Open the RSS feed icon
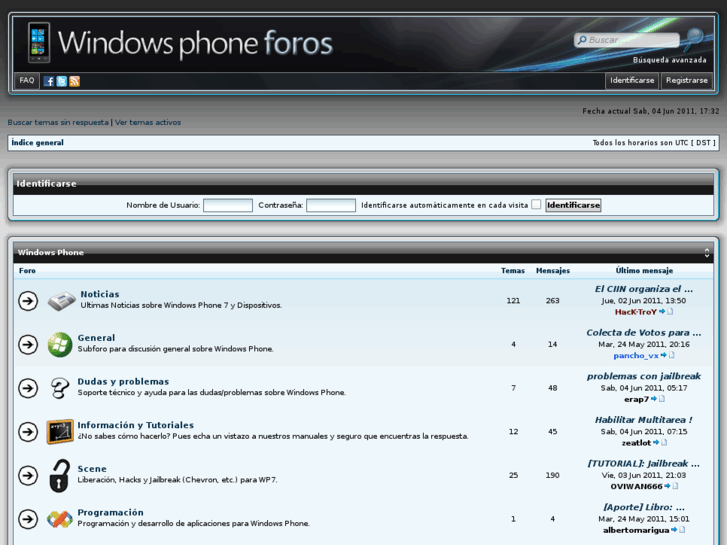This screenshot has width=727, height=545. click(75, 81)
